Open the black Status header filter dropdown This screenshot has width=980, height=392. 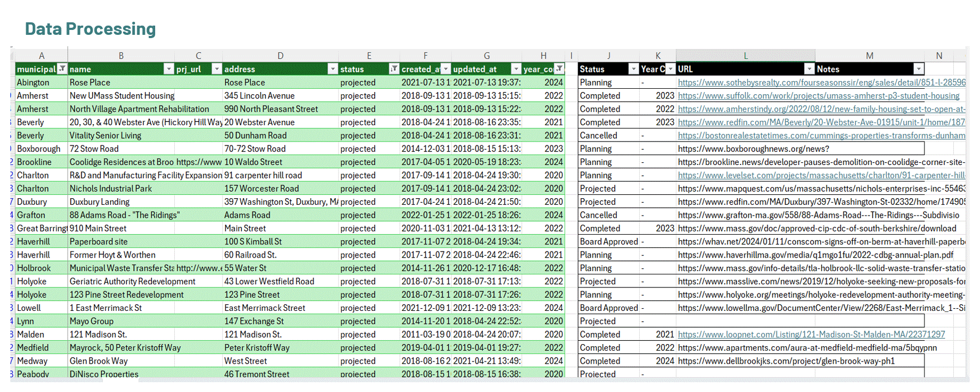pos(633,69)
